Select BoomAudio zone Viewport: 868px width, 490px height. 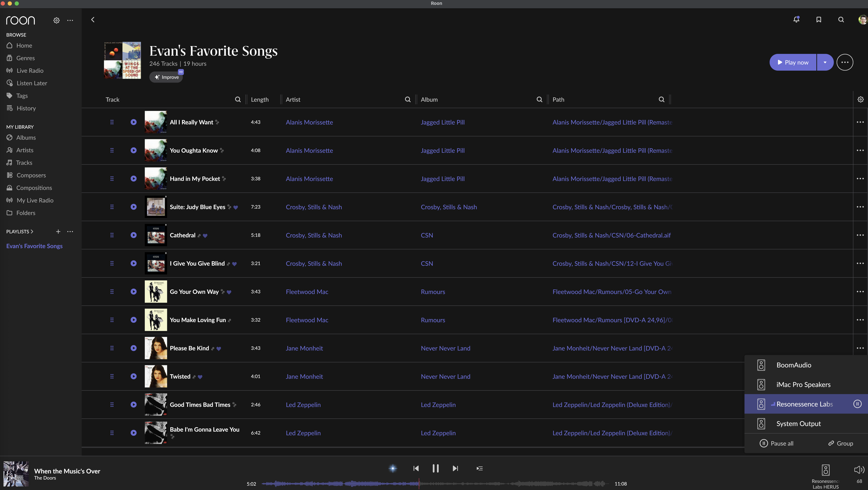(x=806, y=365)
